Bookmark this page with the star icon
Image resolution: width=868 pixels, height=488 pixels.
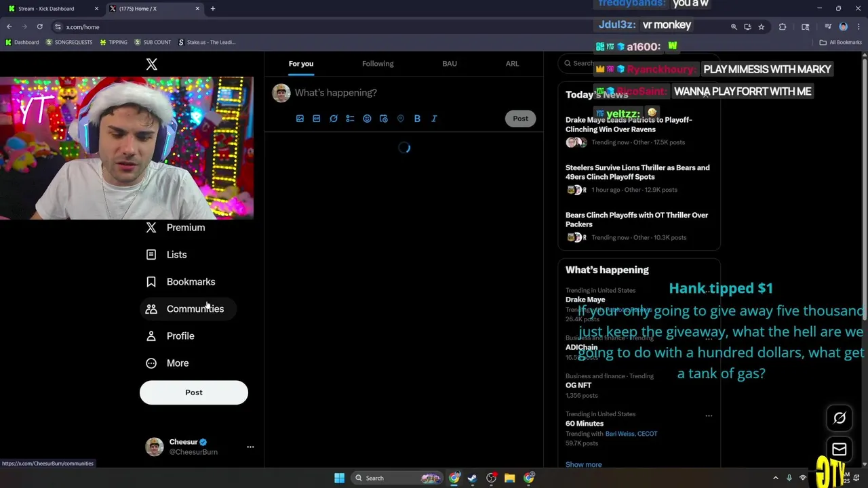click(762, 26)
